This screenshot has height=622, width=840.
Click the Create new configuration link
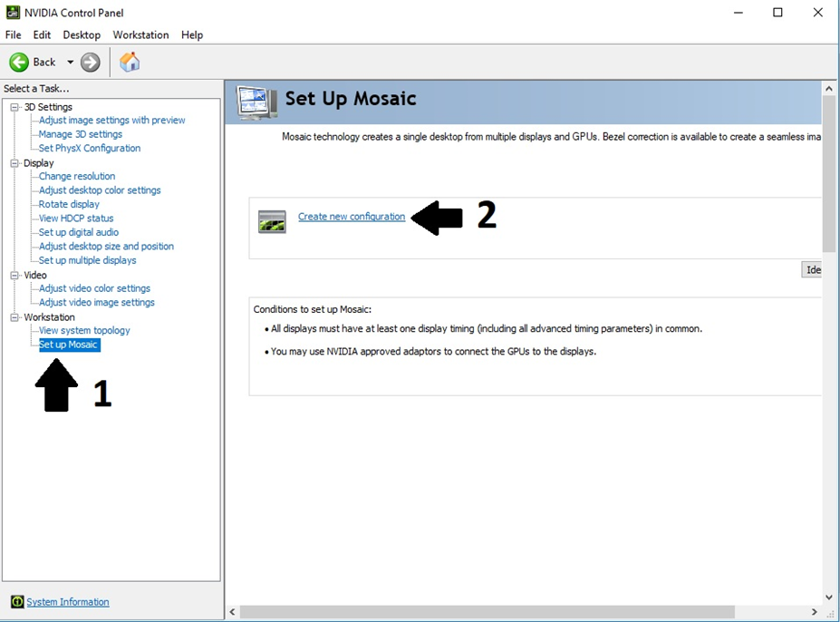352,217
